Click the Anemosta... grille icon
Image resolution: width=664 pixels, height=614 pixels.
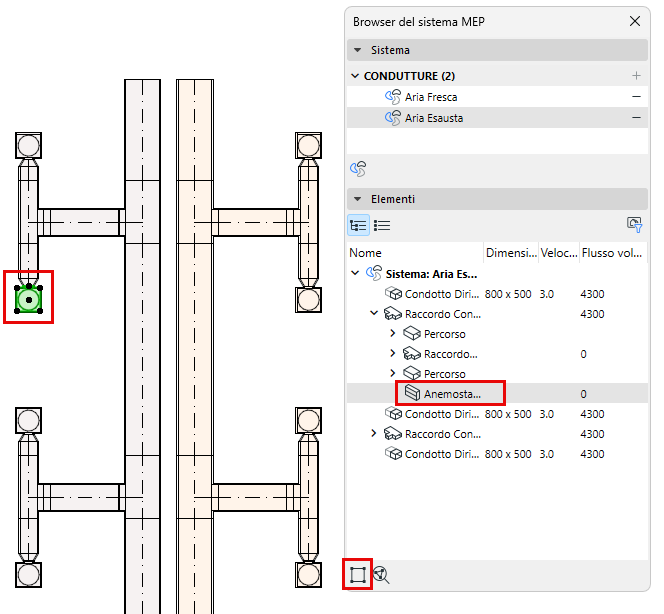point(412,393)
